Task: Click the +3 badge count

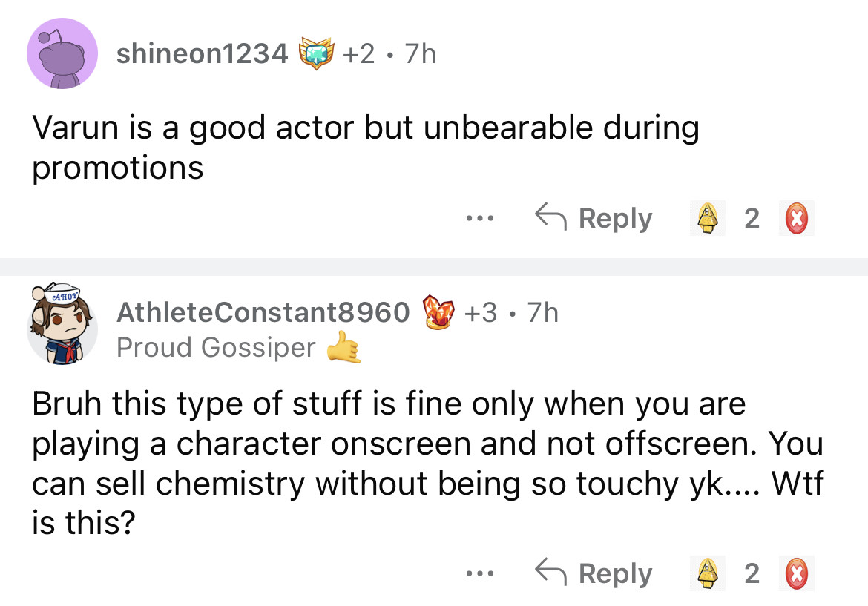Action: tap(482, 313)
